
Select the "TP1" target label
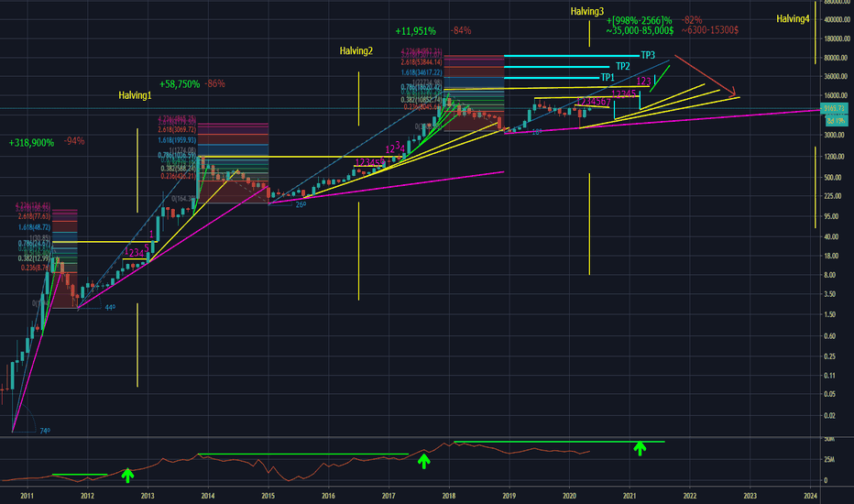coord(608,77)
